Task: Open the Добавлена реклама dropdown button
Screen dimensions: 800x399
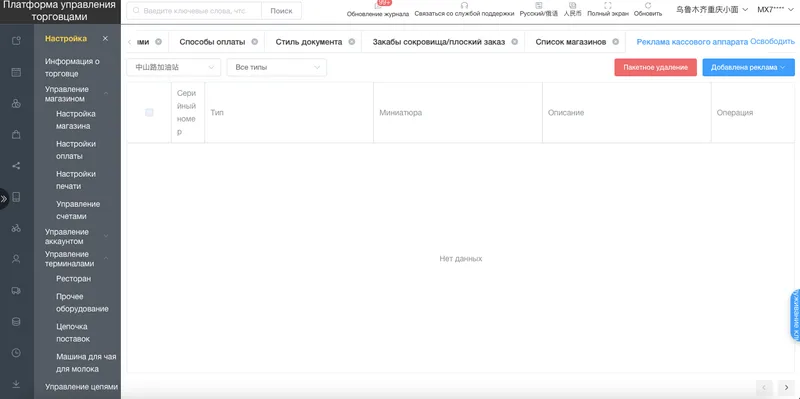Action: tap(748, 67)
